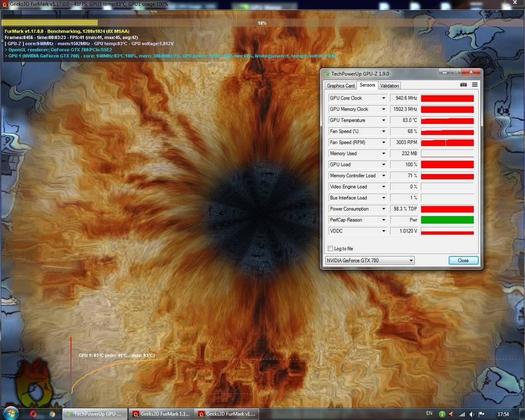525x420 pixels.
Task: Click the green tray notification icon
Action: [x=442, y=414]
